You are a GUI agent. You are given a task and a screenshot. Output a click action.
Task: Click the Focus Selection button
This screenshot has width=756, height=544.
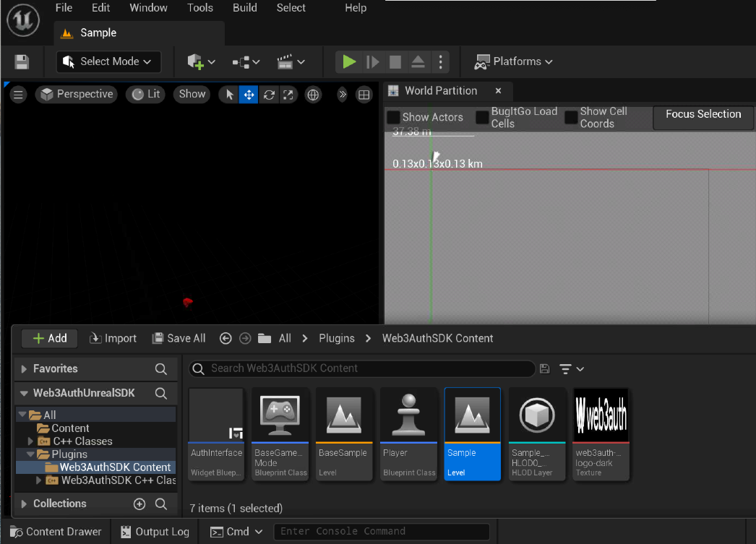point(702,114)
